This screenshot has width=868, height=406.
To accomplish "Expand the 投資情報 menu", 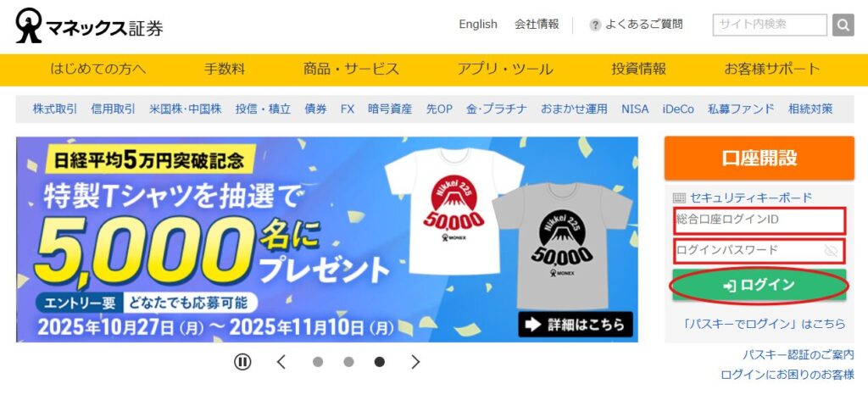I will [638, 70].
